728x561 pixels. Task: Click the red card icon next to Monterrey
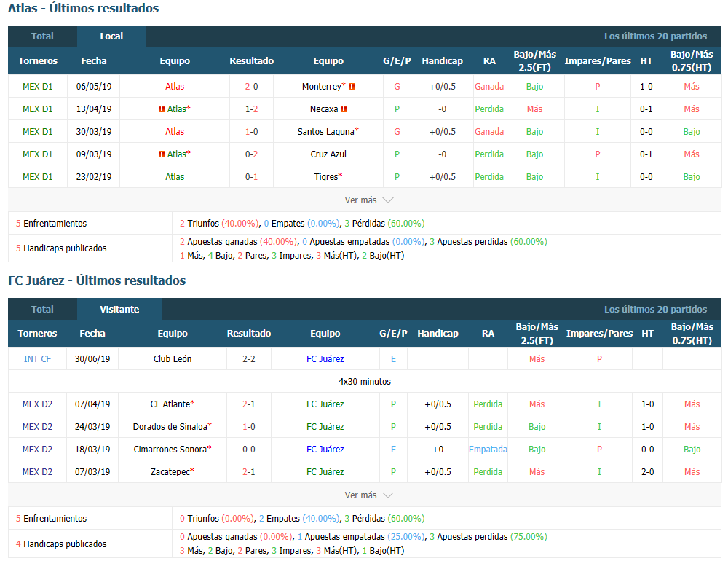point(352,87)
